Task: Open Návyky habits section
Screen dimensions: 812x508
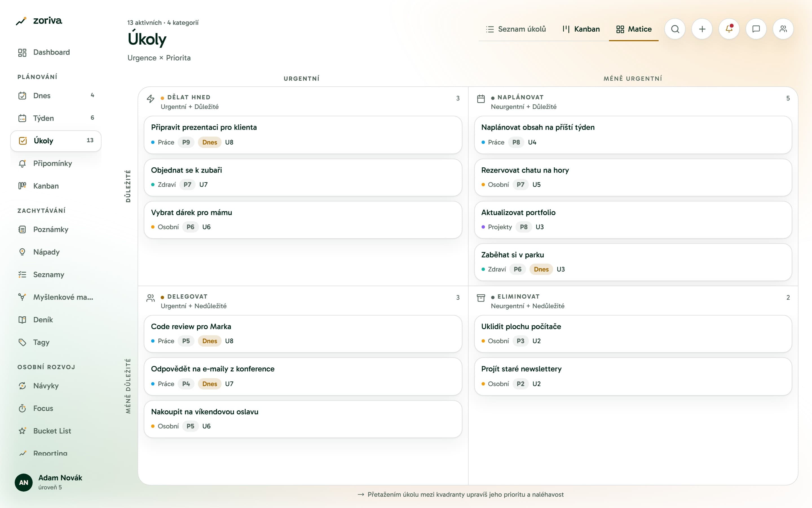Action: click(x=56, y=386)
